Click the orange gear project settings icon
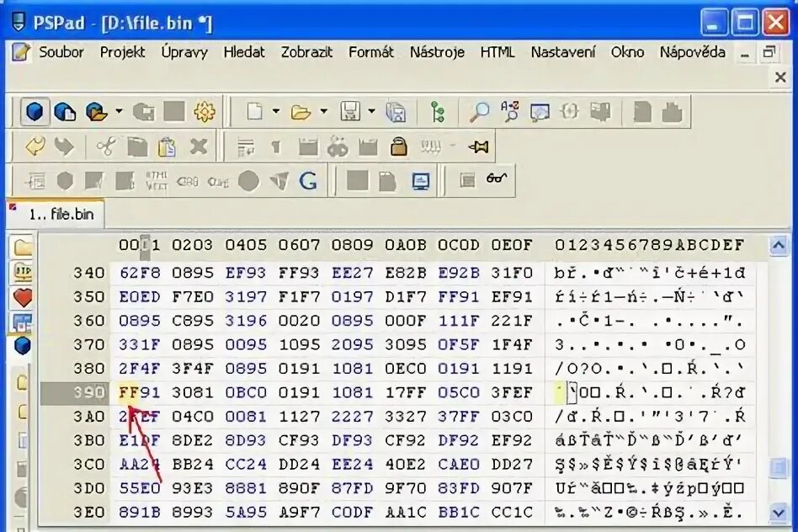The image size is (798, 532). click(x=204, y=111)
